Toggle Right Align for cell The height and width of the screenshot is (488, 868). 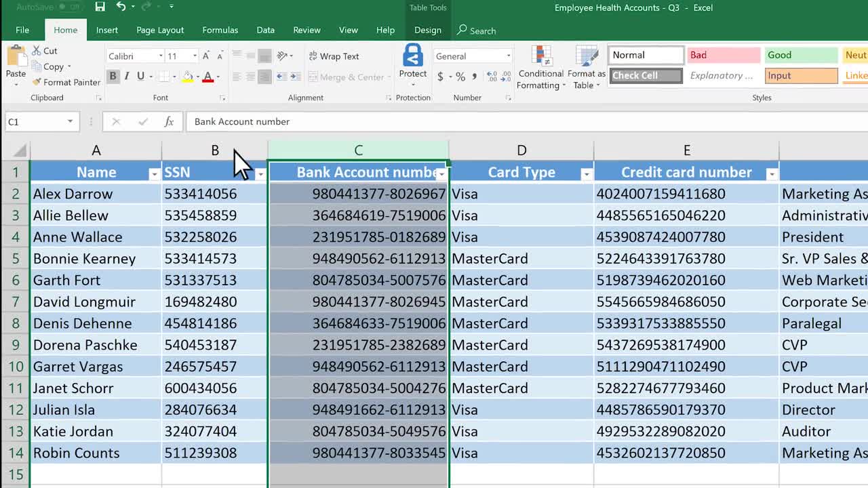(265, 77)
